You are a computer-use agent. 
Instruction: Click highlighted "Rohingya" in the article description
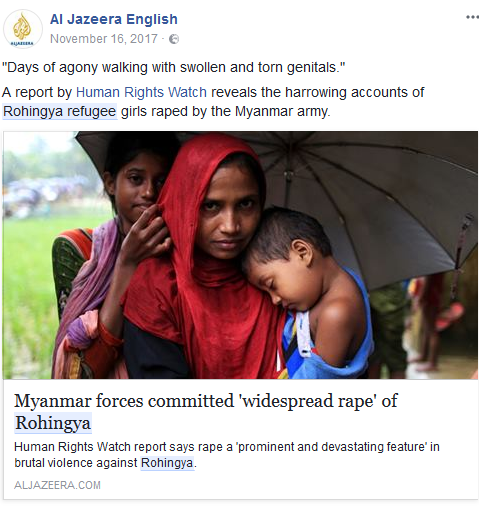tap(167, 463)
